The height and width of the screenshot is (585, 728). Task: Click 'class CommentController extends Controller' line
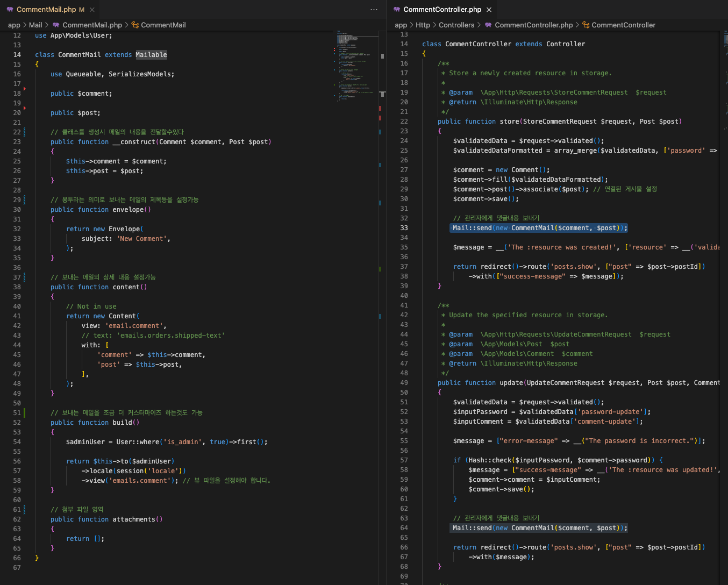click(503, 44)
